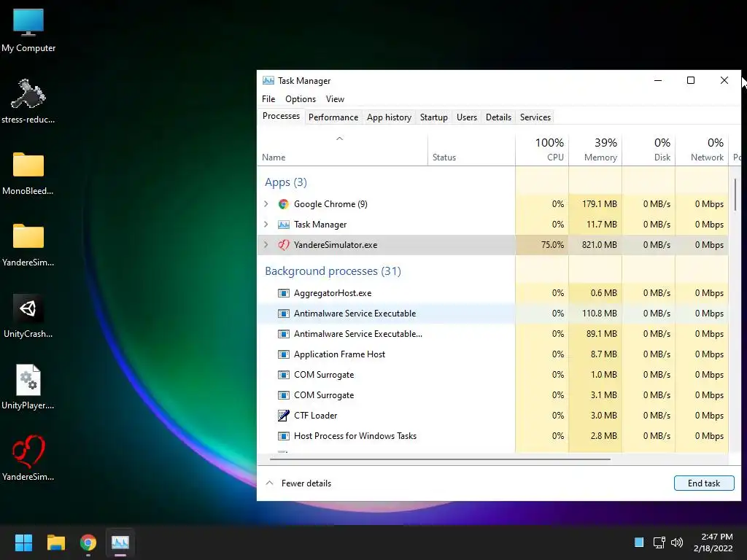Switch to the App history tab
The height and width of the screenshot is (560, 747).
pos(389,117)
